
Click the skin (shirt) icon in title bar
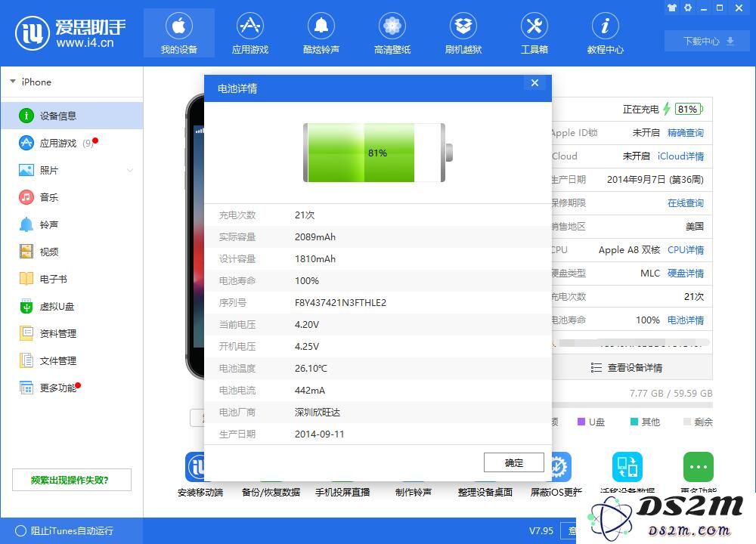coord(671,8)
